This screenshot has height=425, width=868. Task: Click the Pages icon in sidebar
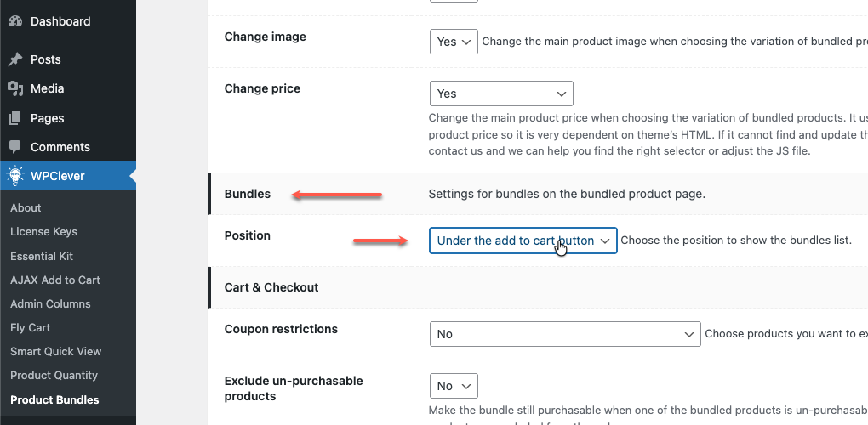click(x=15, y=118)
